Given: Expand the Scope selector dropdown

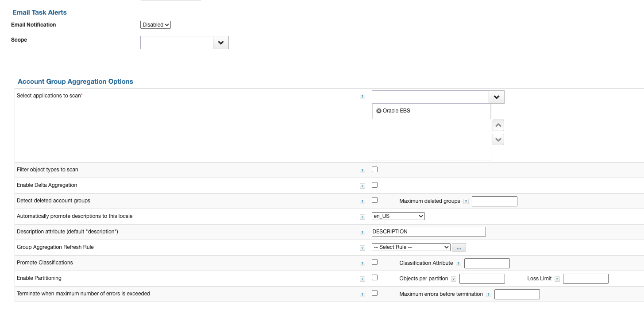Looking at the screenshot, I should (220, 42).
